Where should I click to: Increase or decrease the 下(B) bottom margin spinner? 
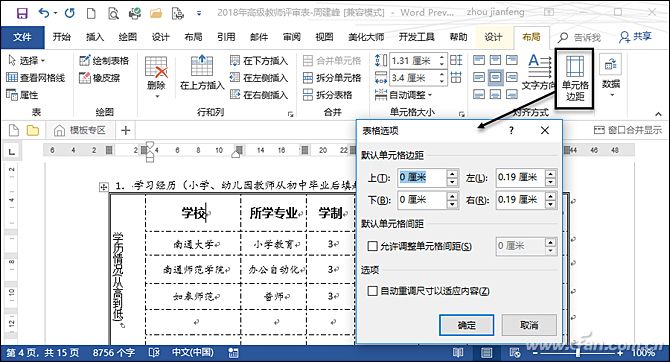(x=452, y=200)
